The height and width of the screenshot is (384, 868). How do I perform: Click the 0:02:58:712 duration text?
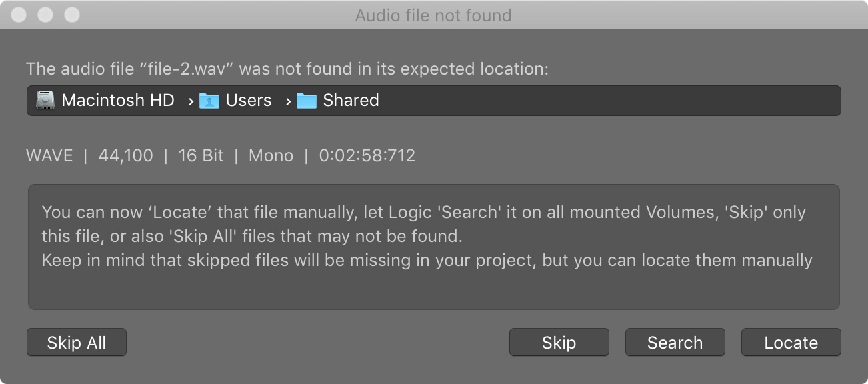tap(367, 156)
